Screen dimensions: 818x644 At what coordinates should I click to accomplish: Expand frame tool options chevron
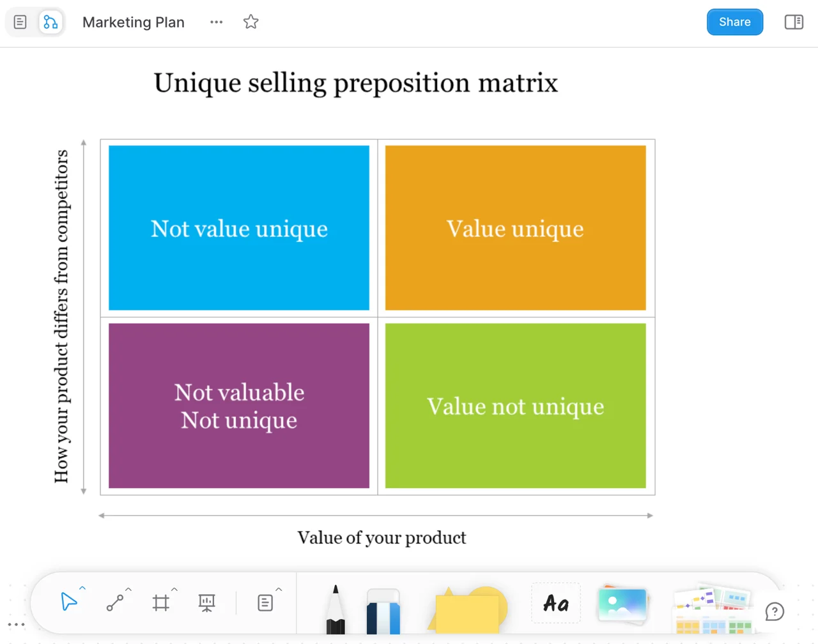(x=174, y=589)
